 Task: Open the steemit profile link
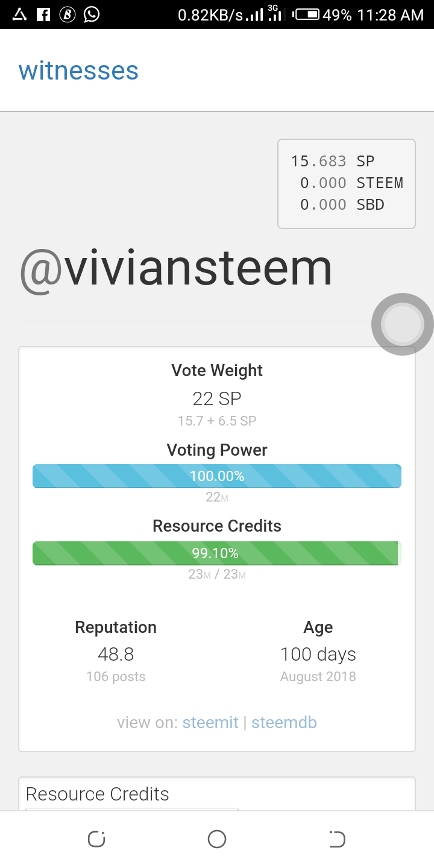point(210,722)
